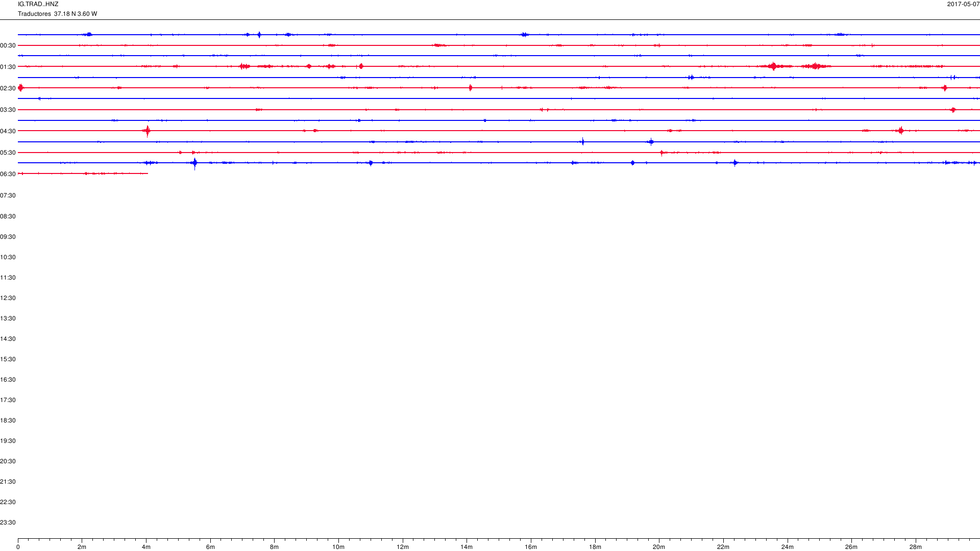This screenshot has height=551, width=980.
Task: Click the date 2017-05-07
Action: (x=963, y=4)
